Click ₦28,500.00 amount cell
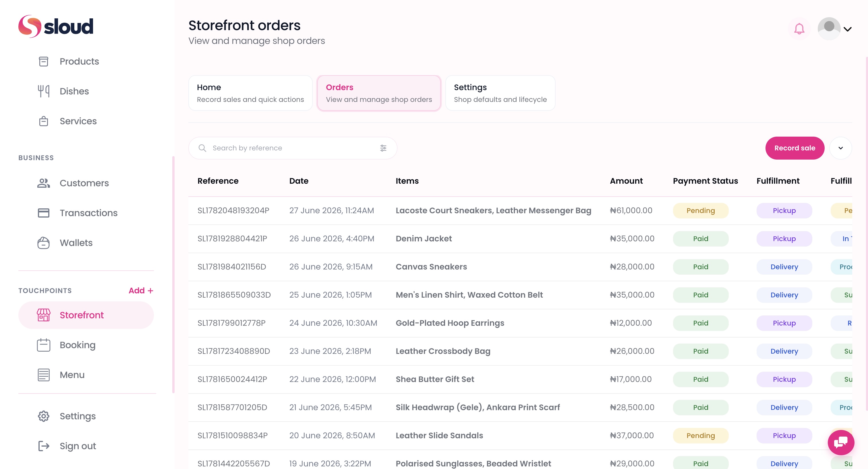868x469 pixels. click(632, 407)
